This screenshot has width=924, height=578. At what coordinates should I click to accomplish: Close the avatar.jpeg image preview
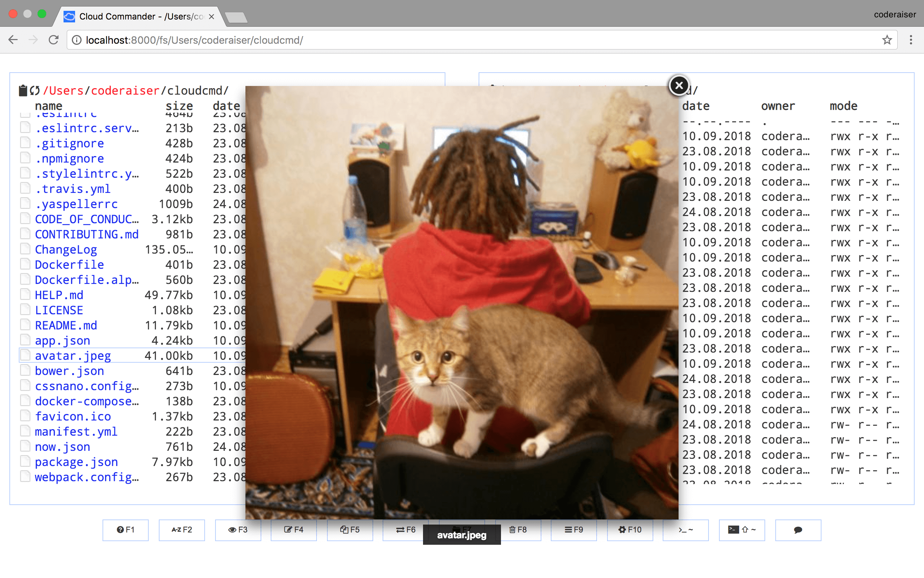point(679,85)
